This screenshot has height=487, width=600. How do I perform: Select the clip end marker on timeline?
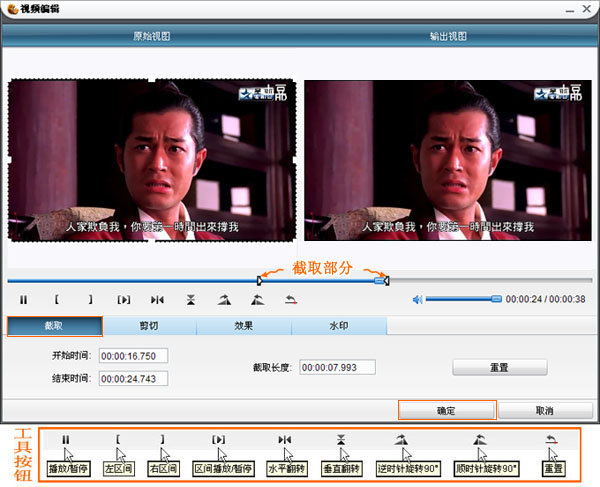click(387, 281)
